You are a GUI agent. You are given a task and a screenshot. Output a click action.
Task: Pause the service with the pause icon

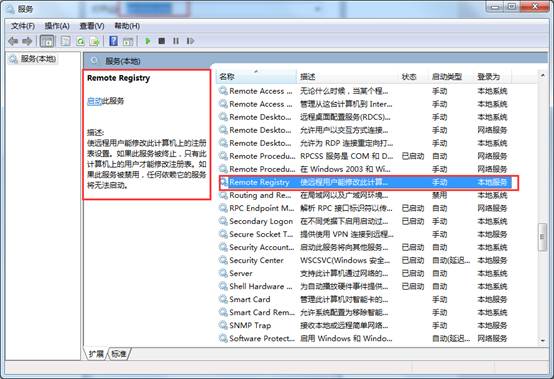(176, 41)
